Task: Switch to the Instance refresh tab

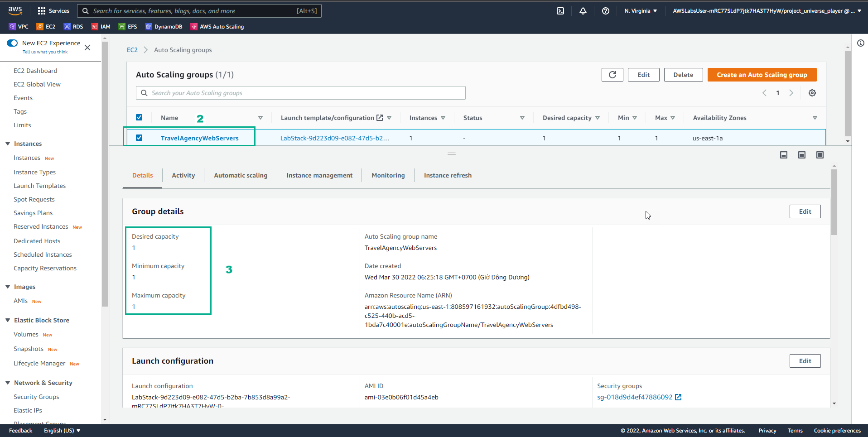Action: 448,175
